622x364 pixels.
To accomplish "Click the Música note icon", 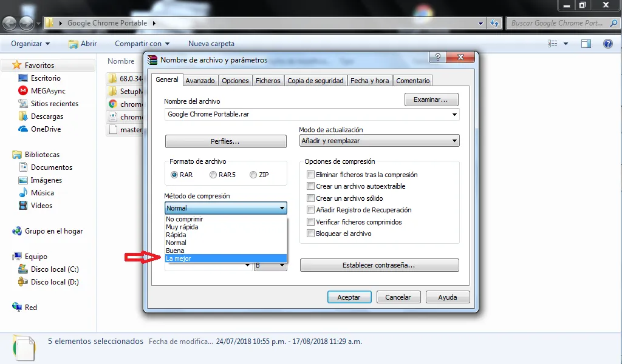I will click(x=23, y=193).
